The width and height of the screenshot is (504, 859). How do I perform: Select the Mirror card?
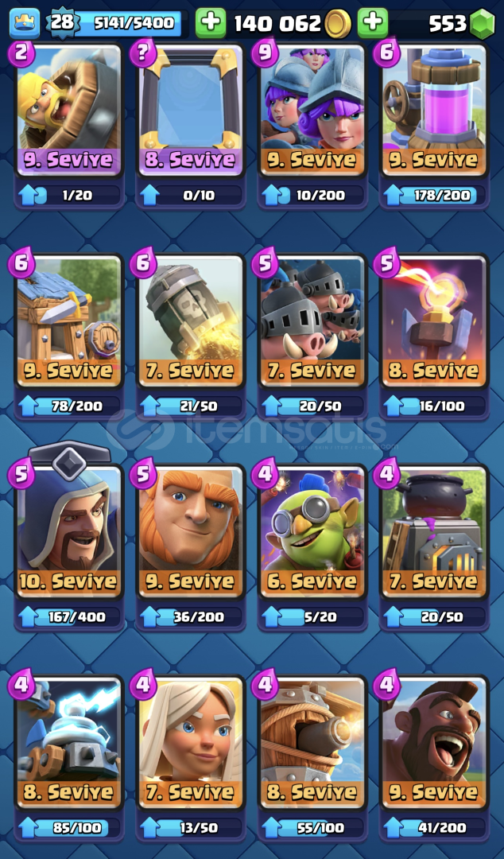[190, 111]
